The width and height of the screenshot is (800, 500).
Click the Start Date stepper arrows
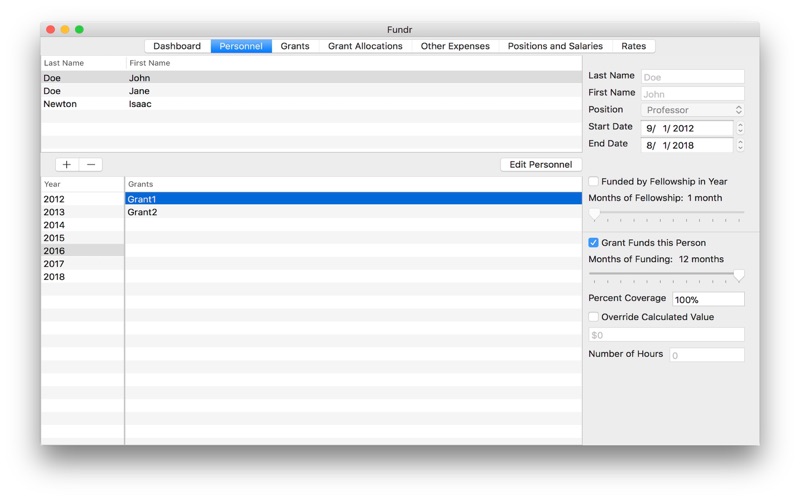(740, 128)
